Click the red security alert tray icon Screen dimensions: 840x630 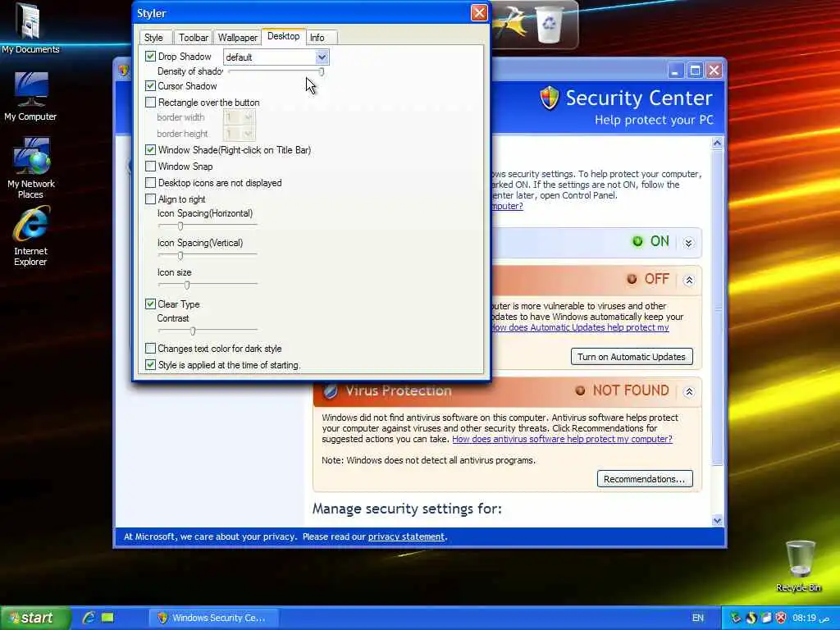[x=781, y=618]
